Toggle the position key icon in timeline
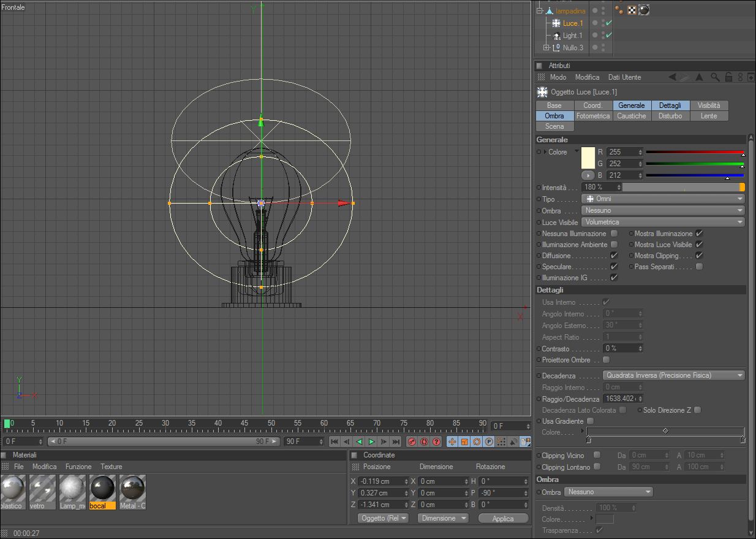Viewport: 756px width, 539px height. (452, 442)
